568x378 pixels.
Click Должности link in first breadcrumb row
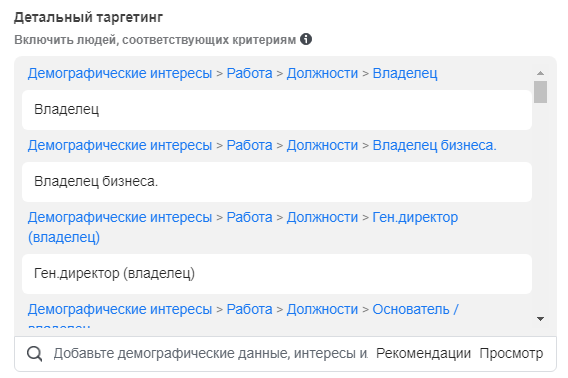[x=322, y=73]
